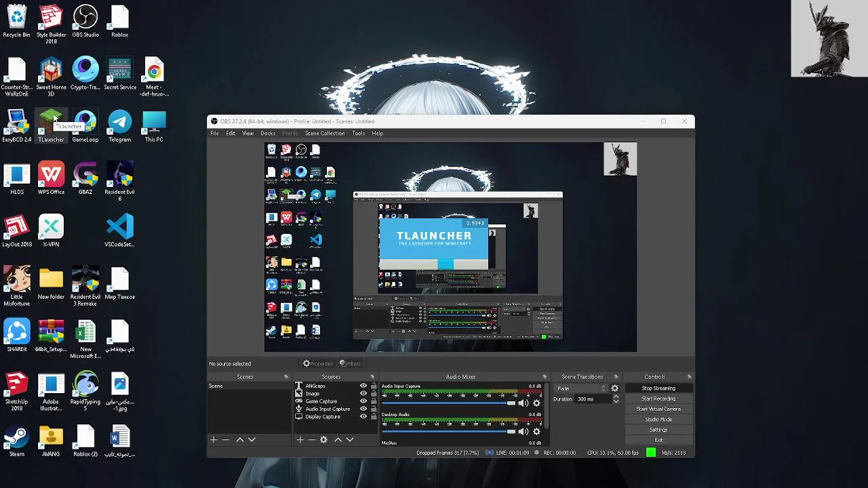868x488 pixels.
Task: Click the Duration 300 ms input field
Action: (593, 399)
